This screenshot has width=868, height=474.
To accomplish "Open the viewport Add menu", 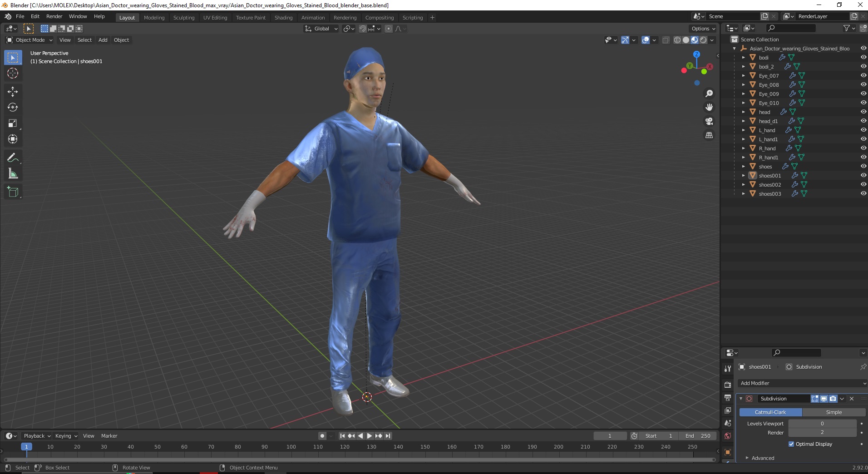I will [x=103, y=40].
